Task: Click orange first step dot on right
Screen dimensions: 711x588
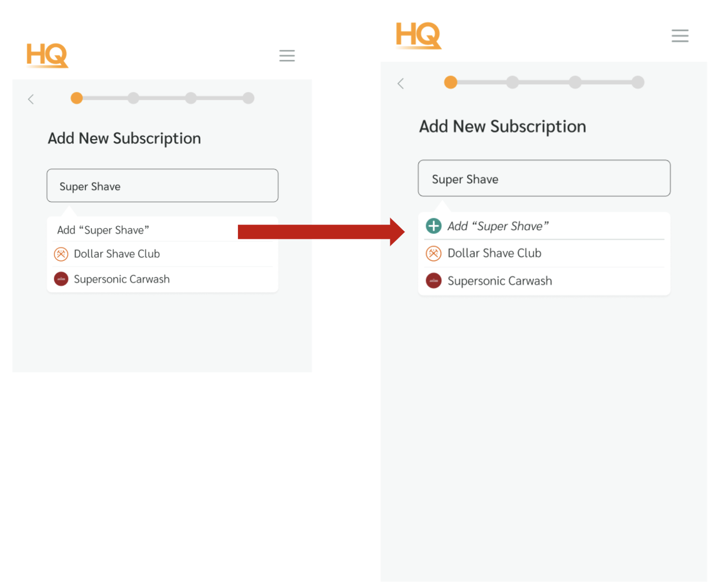Action: (x=450, y=82)
